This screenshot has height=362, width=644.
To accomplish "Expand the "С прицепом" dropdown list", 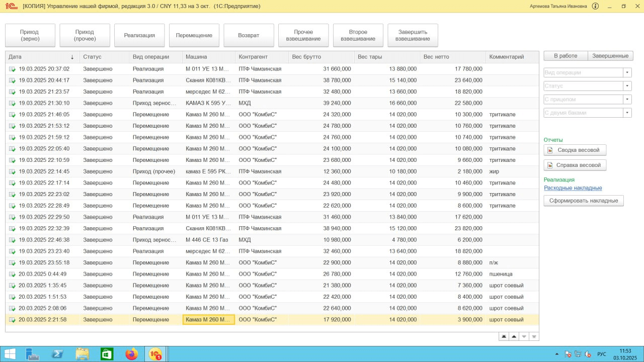I will pyautogui.click(x=627, y=100).
